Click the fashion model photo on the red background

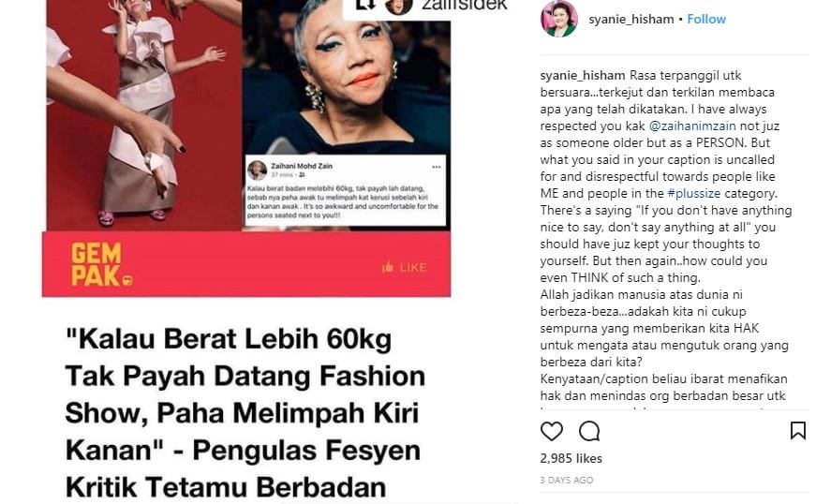coord(143,115)
